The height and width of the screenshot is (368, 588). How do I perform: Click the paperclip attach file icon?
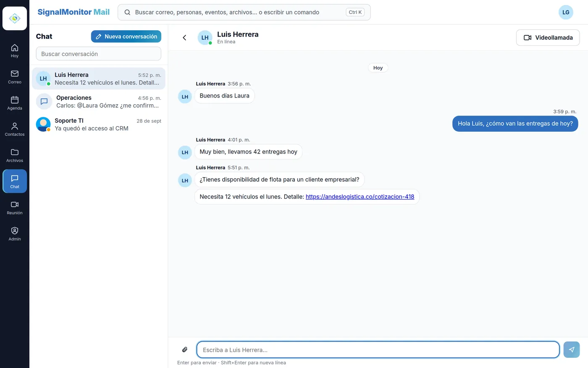[185, 349]
